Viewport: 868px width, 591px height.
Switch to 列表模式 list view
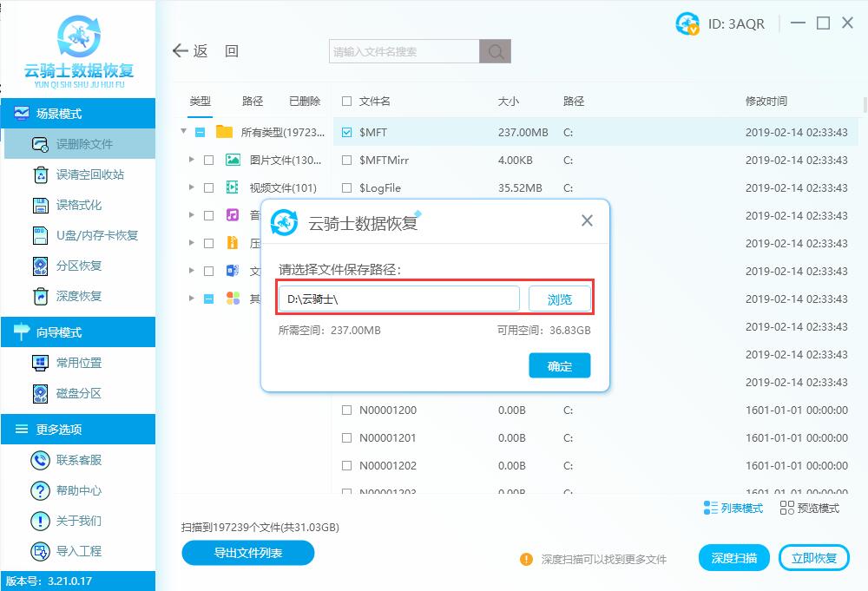(x=733, y=508)
